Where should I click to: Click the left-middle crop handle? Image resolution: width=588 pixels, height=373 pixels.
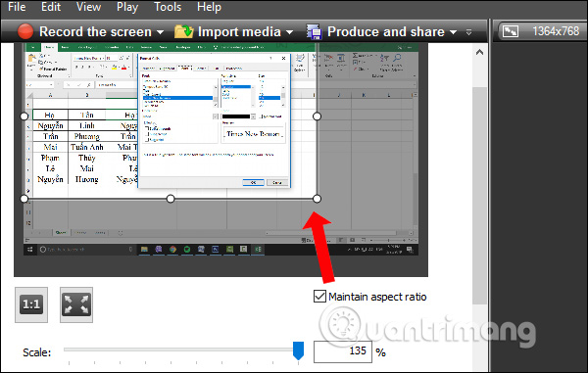click(24, 117)
